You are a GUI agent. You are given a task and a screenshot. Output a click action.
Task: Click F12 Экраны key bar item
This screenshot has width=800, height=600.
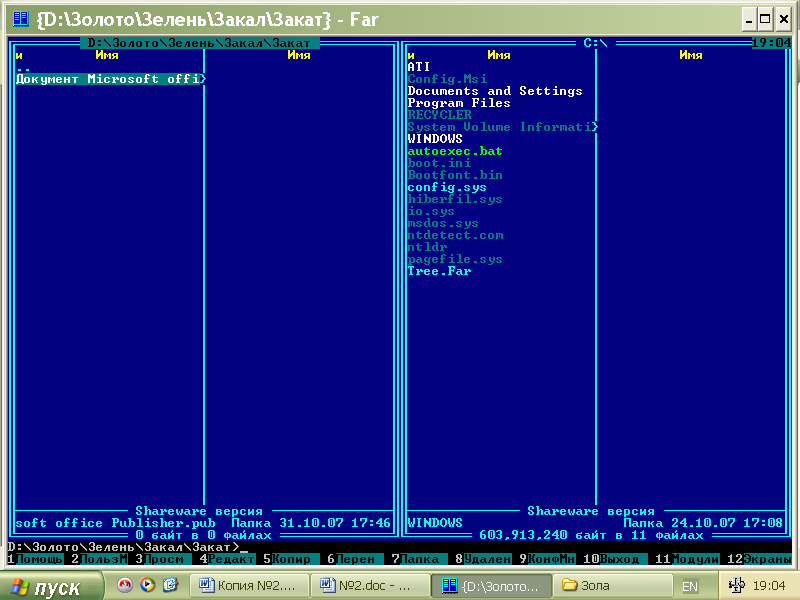(x=760, y=559)
